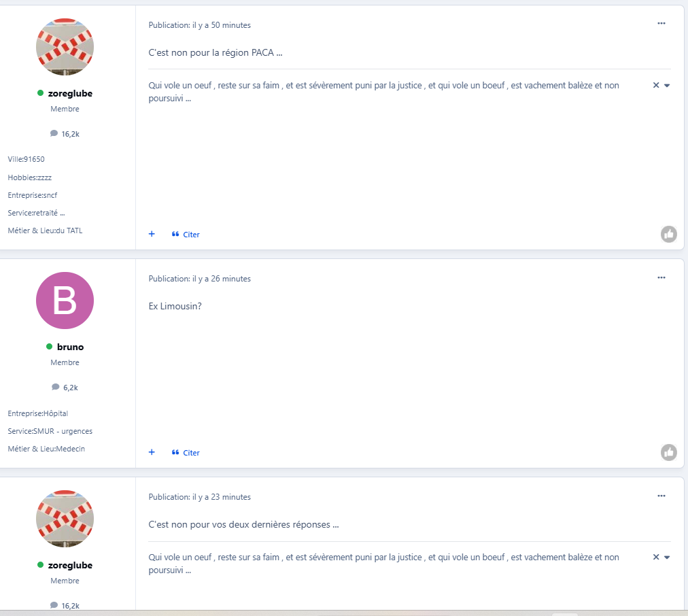The height and width of the screenshot is (616, 688).
Task: Open options menu on the PACA post
Action: 661,23
